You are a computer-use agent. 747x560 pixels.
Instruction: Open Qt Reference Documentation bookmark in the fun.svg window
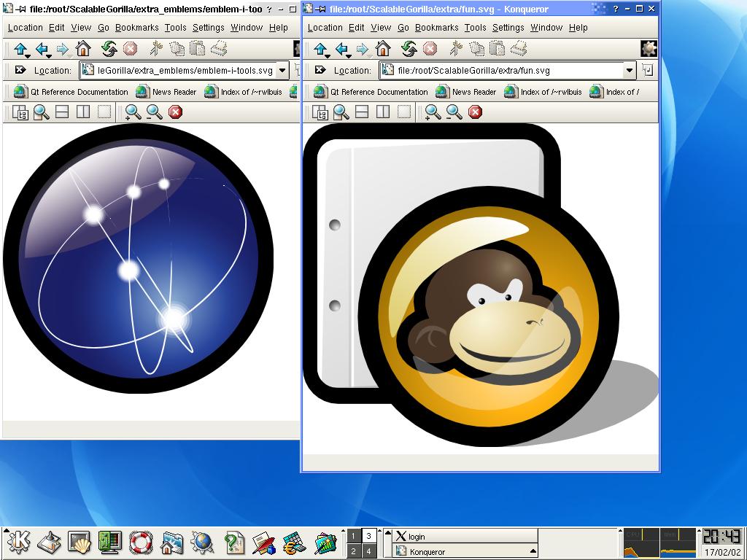tap(370, 92)
